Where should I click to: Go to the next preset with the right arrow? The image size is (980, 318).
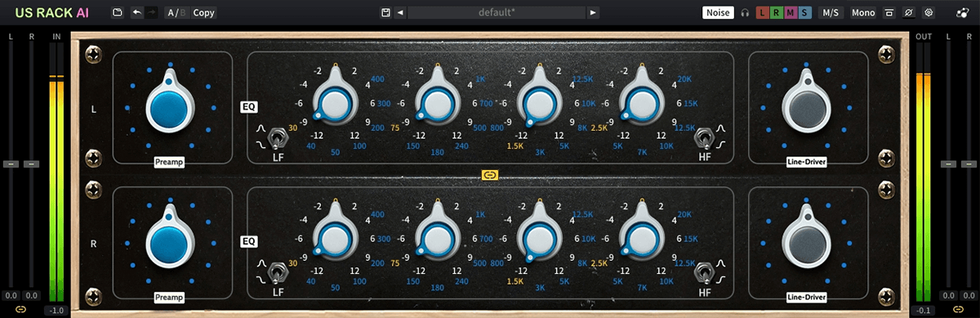[x=593, y=12]
